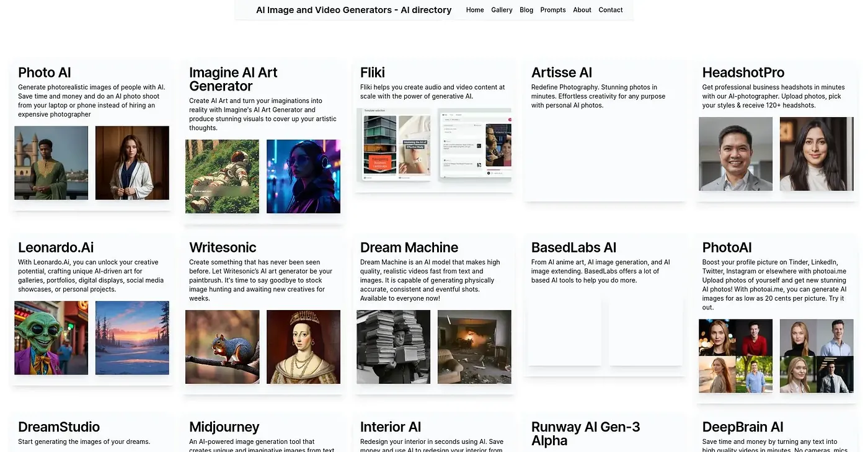
Task: View PhotoAI left four-portrait collage
Action: click(736, 356)
